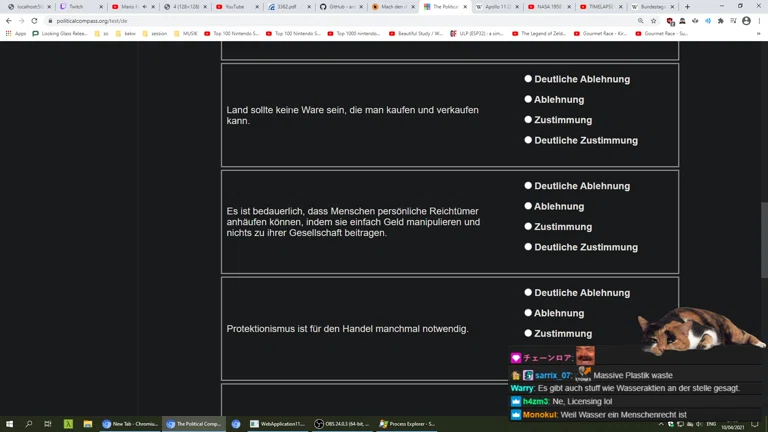
Task: Switch to the TIMELAPSE YouTube tab
Action: pyautogui.click(x=601, y=7)
